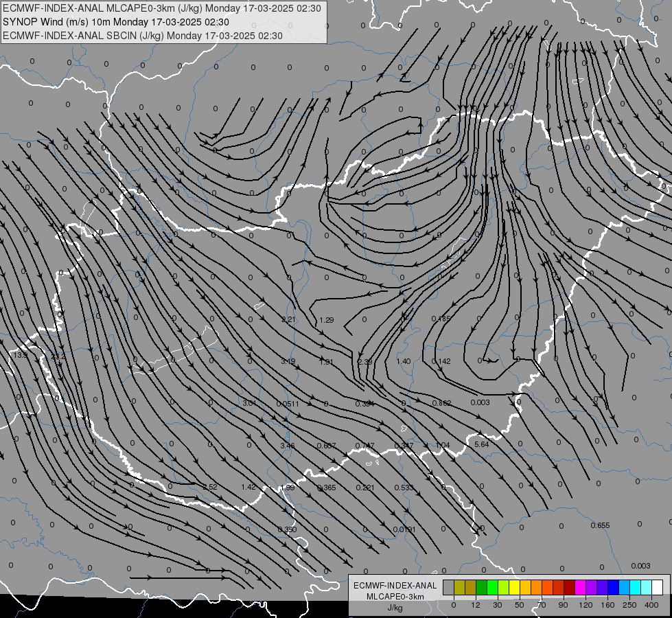Click the map value 23.2
The height and width of the screenshot is (618, 672).
pos(58,356)
